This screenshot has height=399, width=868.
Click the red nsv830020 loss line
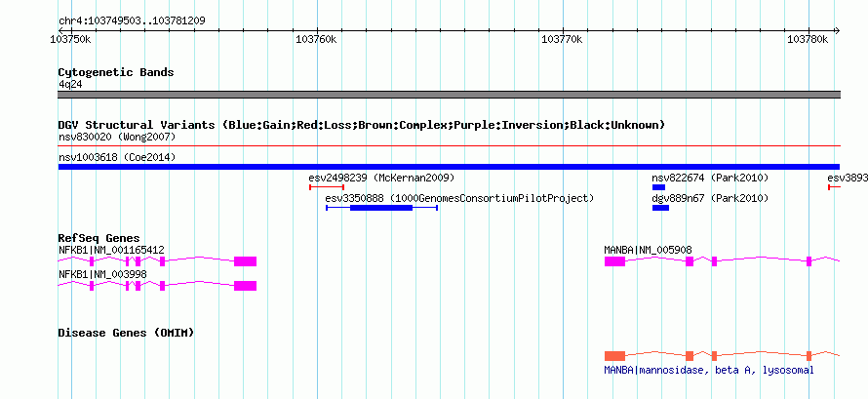click(450, 146)
